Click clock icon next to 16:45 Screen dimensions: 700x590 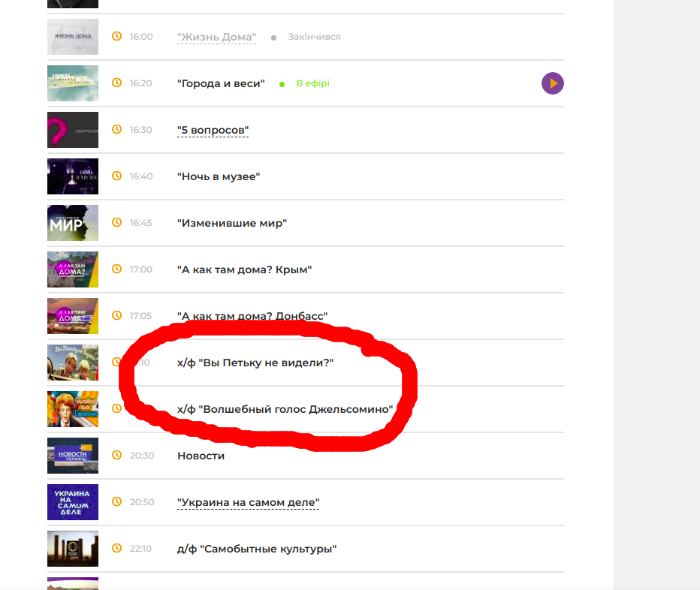(x=116, y=222)
